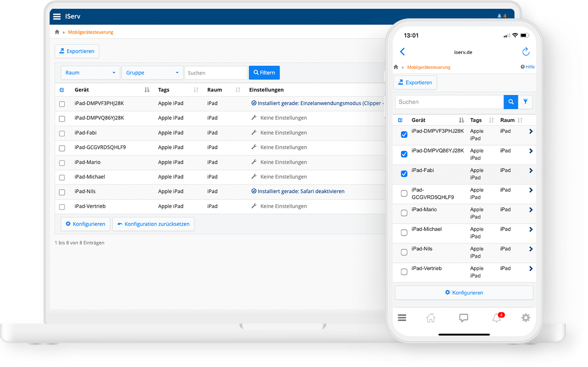Open the Gruppe filter dropdown
Viewport: 588px width, 367px height.
153,73
